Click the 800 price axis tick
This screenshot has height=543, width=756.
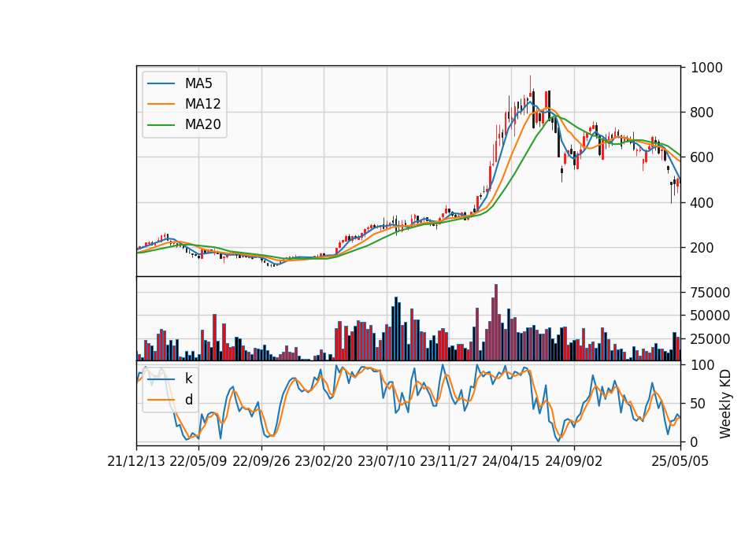702,113
